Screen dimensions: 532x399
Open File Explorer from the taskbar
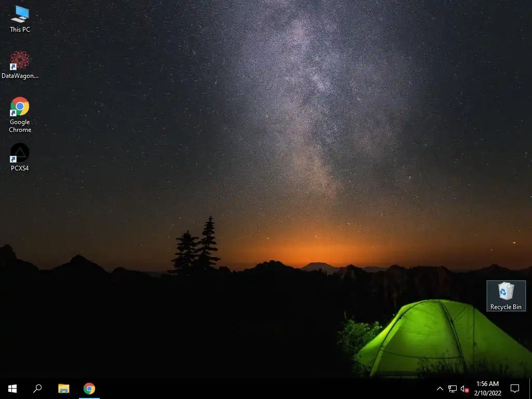click(x=63, y=389)
